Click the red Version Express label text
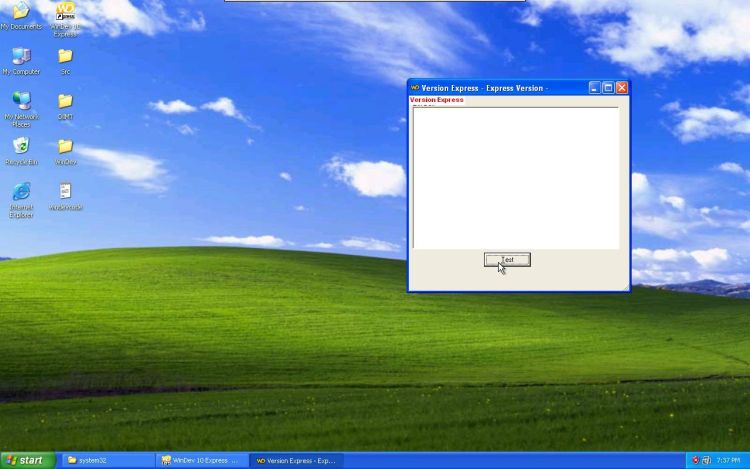The image size is (750, 469). click(x=437, y=100)
